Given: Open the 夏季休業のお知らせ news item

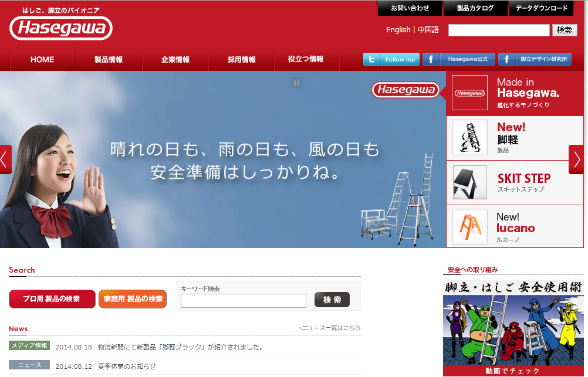Looking at the screenshot, I should coord(127,366).
